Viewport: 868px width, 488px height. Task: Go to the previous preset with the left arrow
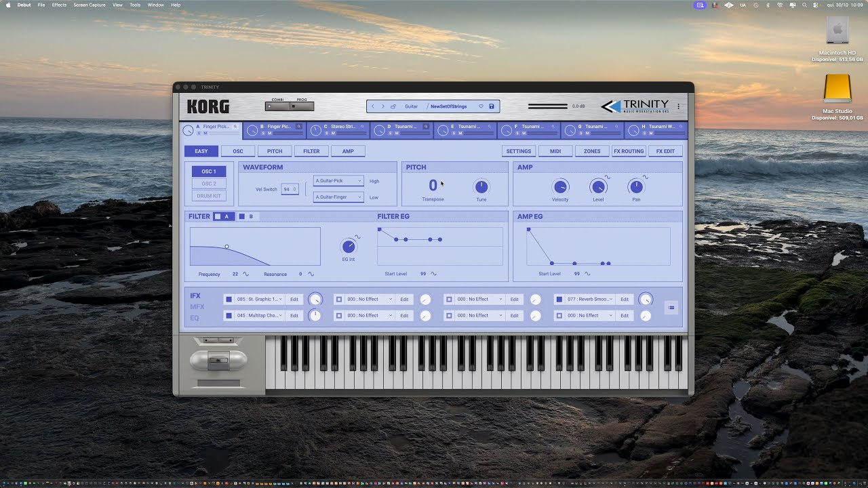click(x=372, y=106)
